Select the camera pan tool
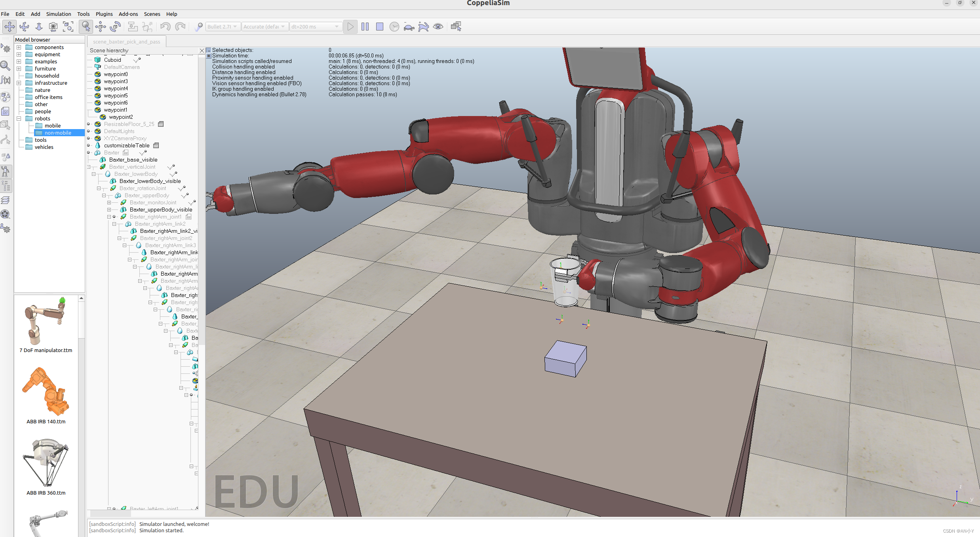This screenshot has width=980, height=537. coord(10,27)
